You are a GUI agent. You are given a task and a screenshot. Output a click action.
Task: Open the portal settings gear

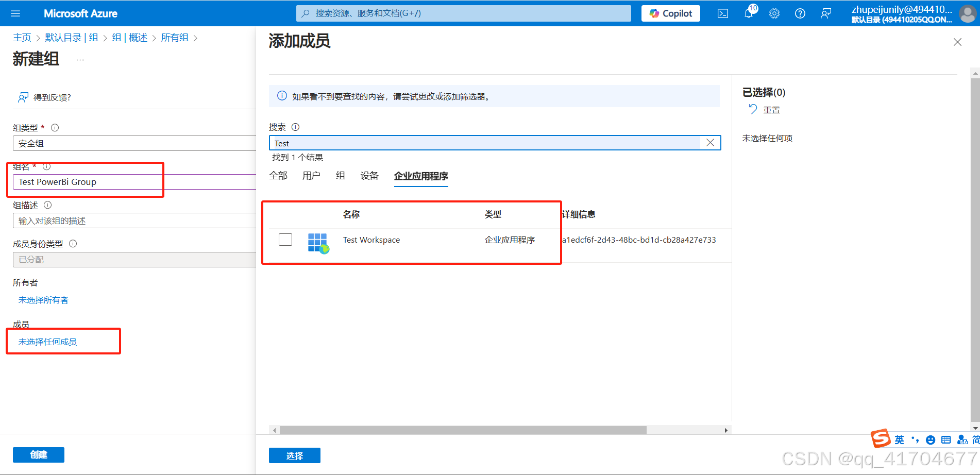(774, 13)
